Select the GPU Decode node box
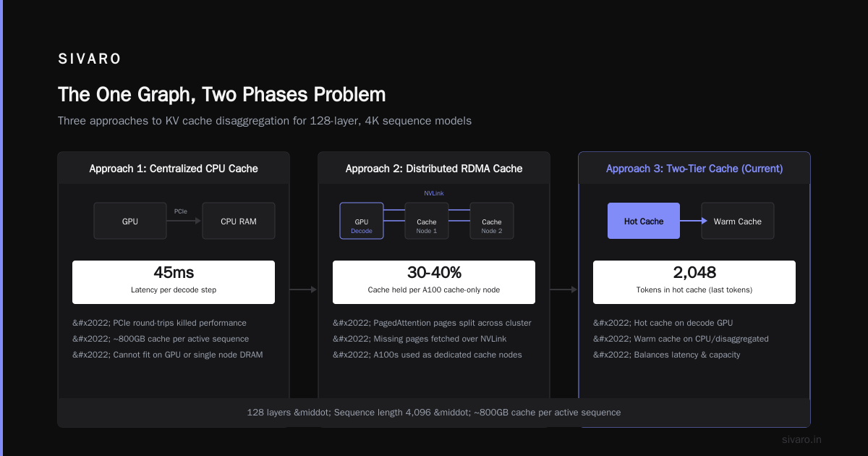This screenshot has width=868, height=456. 362,221
